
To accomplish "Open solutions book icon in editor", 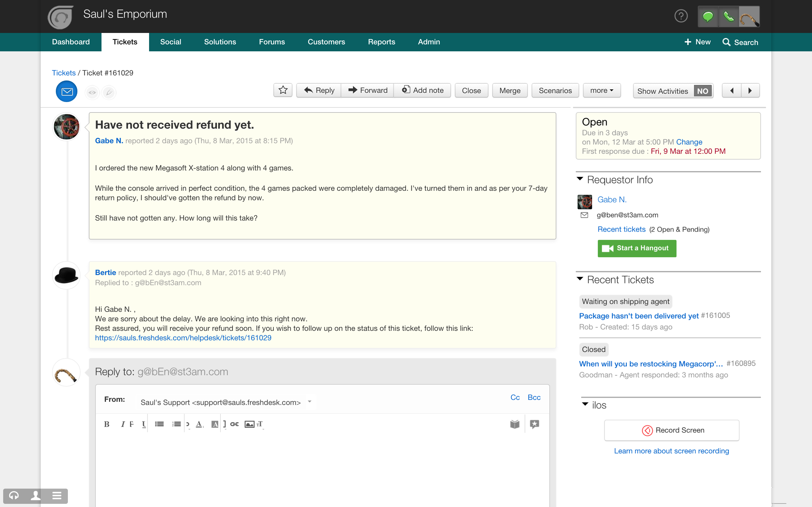I will coord(514,424).
